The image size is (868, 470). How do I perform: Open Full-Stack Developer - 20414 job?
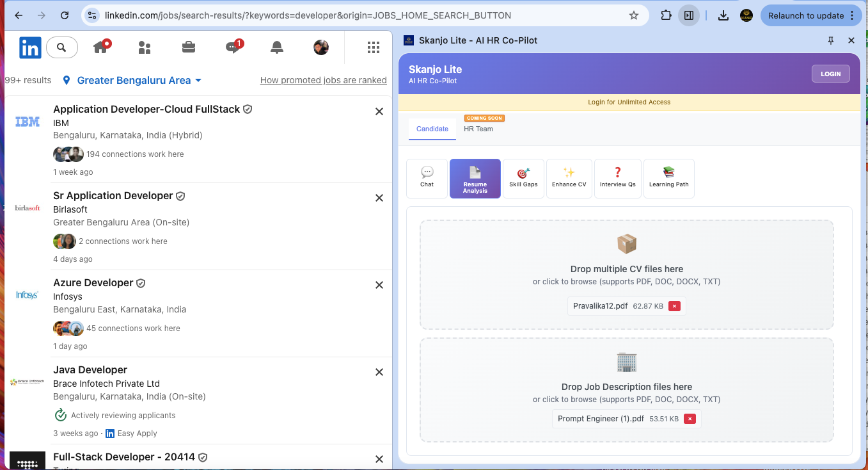[x=124, y=457]
